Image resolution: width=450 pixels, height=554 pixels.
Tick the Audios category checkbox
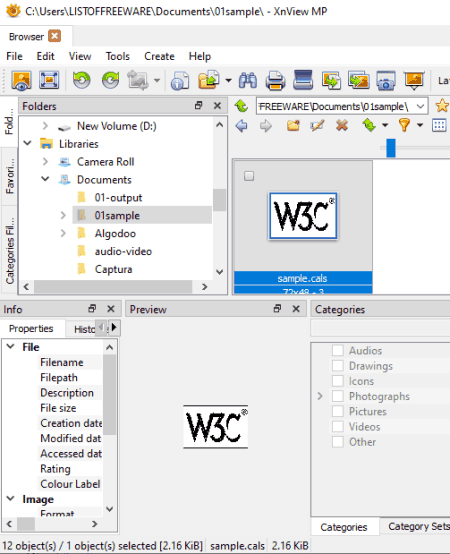pyautogui.click(x=338, y=350)
